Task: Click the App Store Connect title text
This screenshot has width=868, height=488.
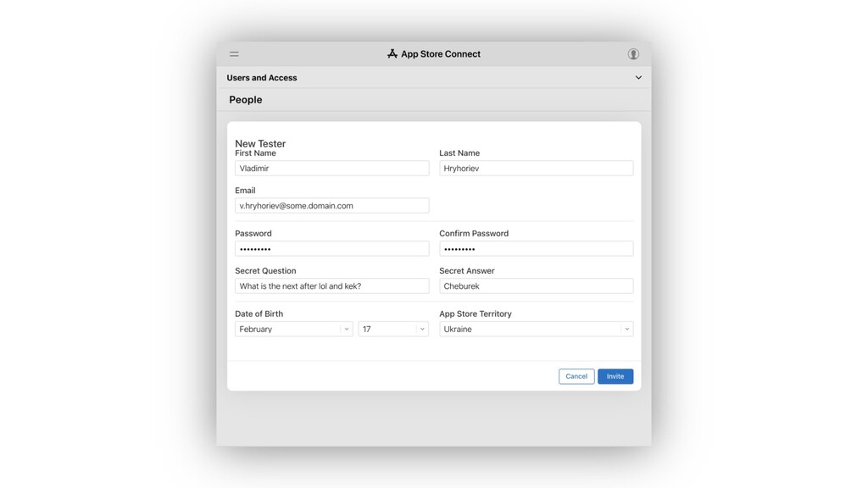Action: (x=441, y=53)
